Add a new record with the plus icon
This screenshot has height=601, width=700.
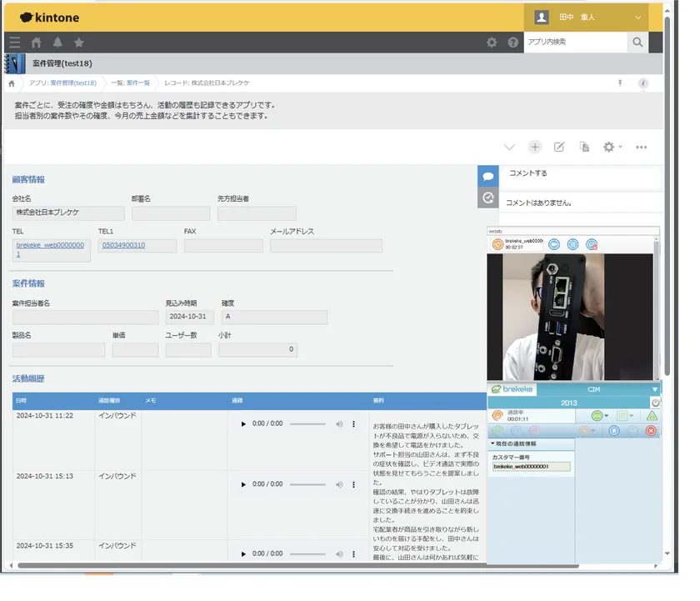535,147
